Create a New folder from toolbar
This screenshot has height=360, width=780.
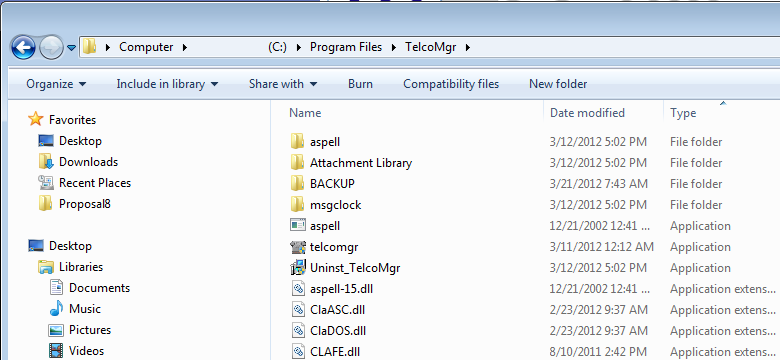[x=558, y=84]
